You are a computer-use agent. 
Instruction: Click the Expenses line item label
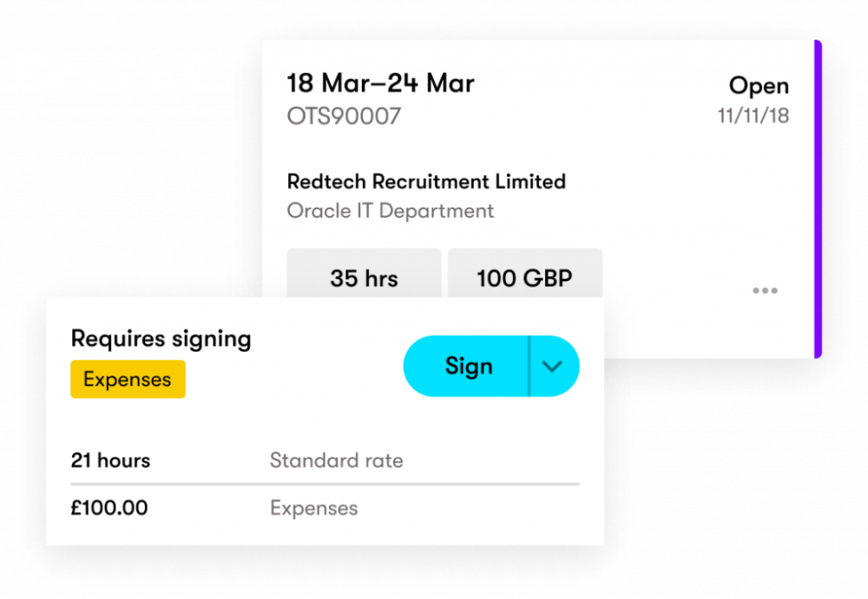point(314,508)
